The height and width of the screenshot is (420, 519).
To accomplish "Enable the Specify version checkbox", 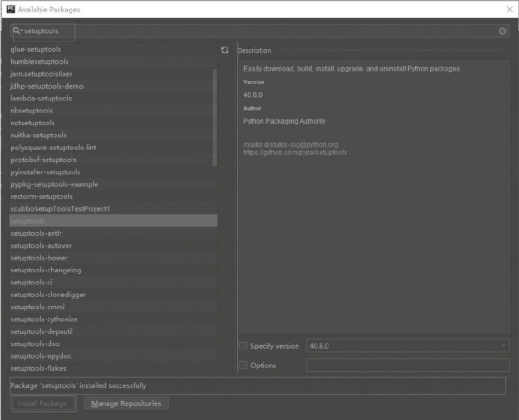I will coord(243,346).
